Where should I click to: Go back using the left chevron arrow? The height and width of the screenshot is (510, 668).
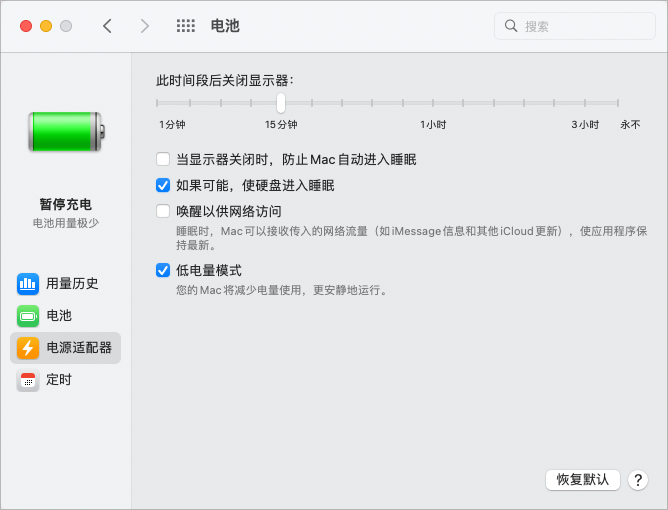(107, 26)
